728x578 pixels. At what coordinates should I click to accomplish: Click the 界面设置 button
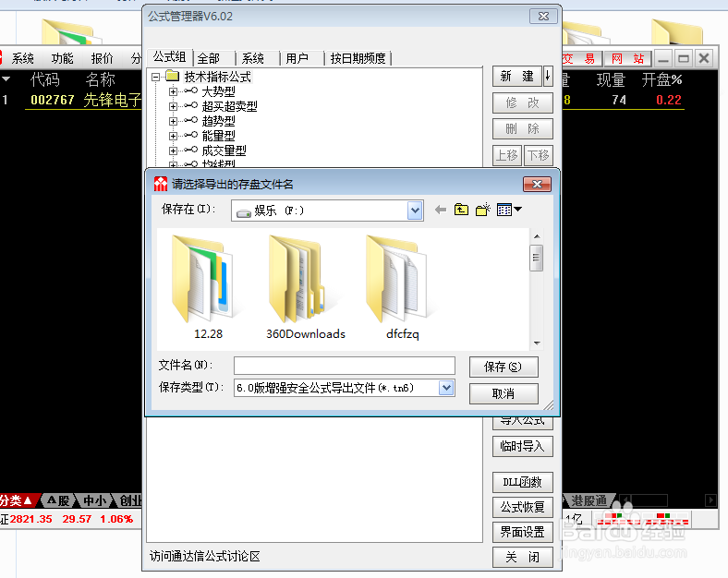point(523,532)
